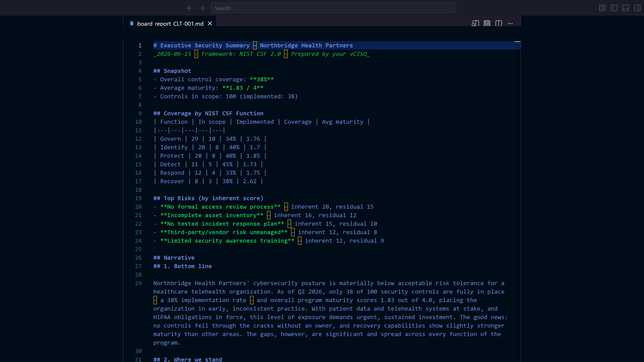Click the Controls in scope line
Viewport: 644px width, 362px height.
click(x=225, y=97)
